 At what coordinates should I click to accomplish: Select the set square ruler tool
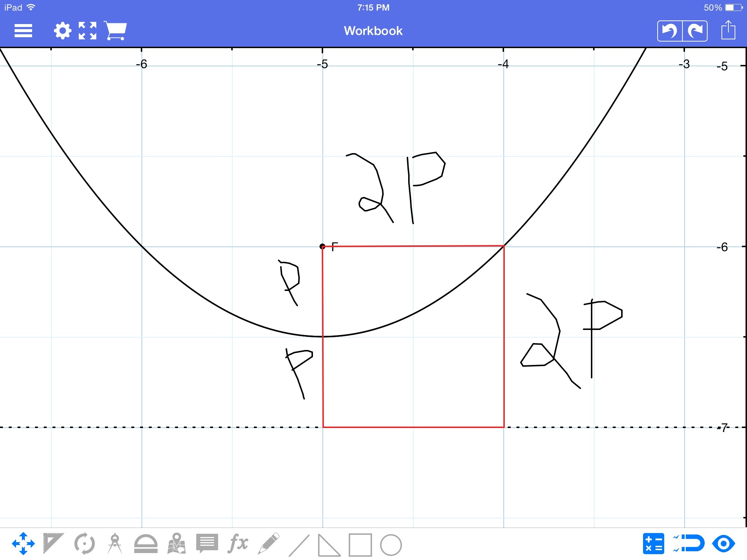point(53,544)
